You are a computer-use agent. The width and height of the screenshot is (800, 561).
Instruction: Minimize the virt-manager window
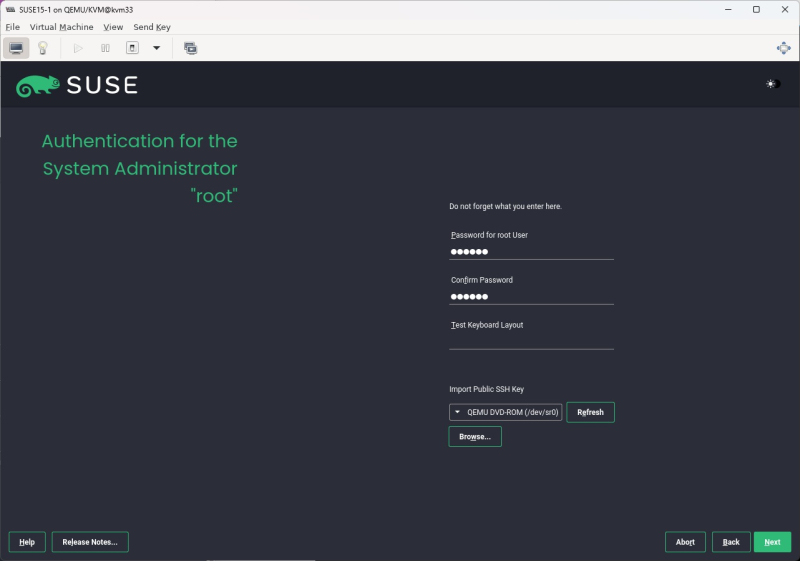coord(728,10)
